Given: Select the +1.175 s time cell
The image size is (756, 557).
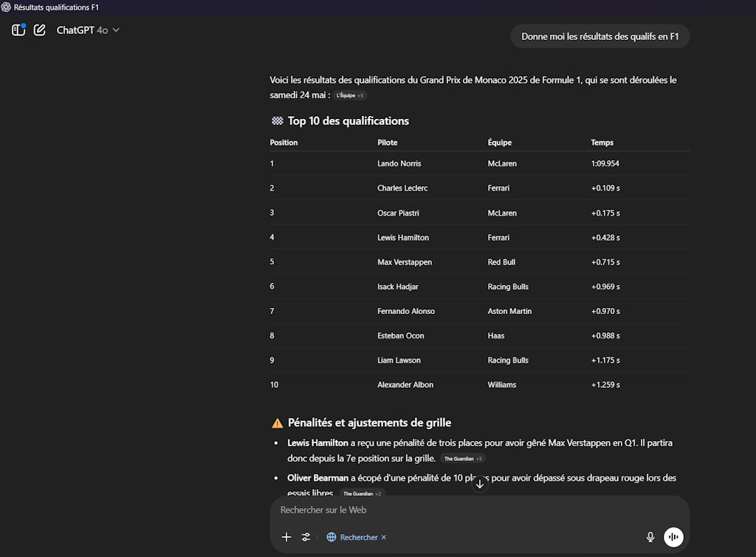Looking at the screenshot, I should 605,360.
